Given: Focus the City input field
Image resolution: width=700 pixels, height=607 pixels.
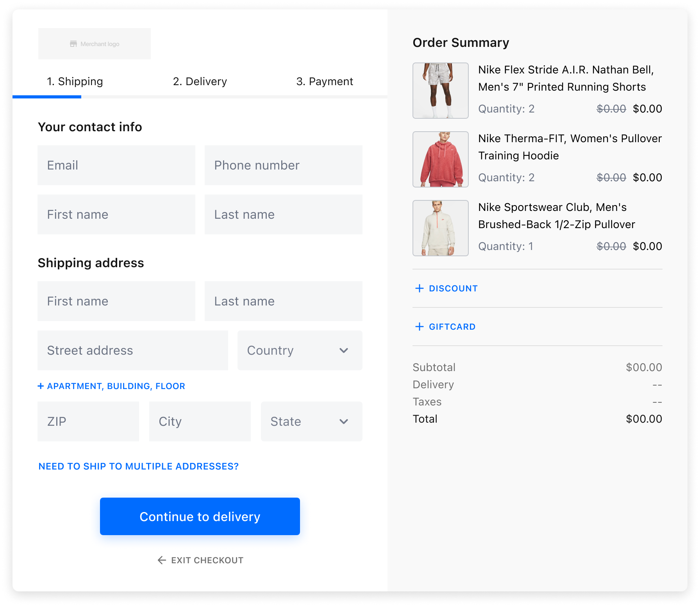Looking at the screenshot, I should coord(200,421).
